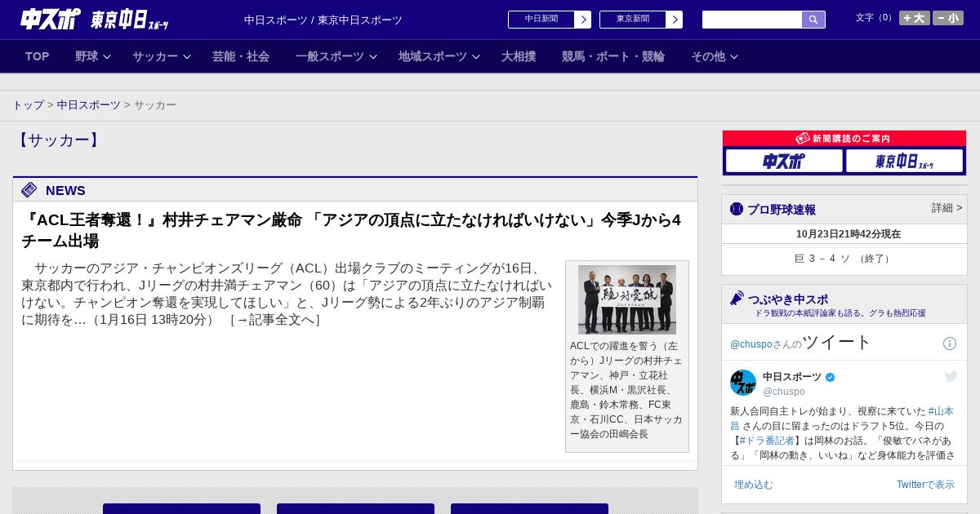Focus the header search input field
The width and height of the screenshot is (980, 514).
pyautogui.click(x=752, y=20)
